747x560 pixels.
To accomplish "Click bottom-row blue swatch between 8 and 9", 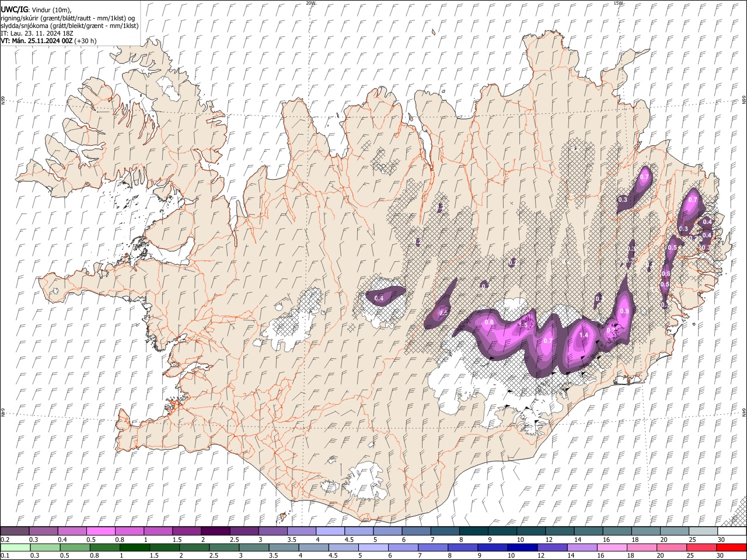I will click(x=463, y=547).
